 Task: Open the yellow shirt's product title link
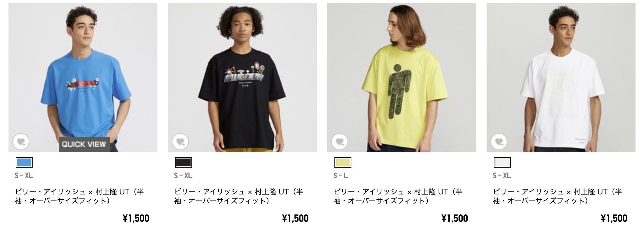(x=398, y=196)
